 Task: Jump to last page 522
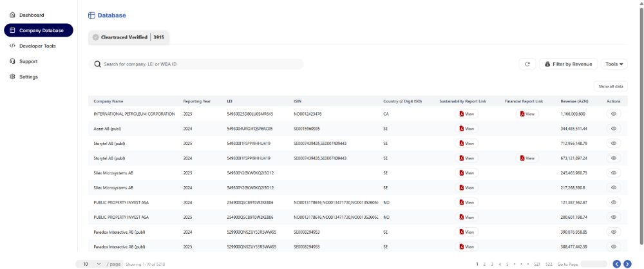click(x=549, y=264)
